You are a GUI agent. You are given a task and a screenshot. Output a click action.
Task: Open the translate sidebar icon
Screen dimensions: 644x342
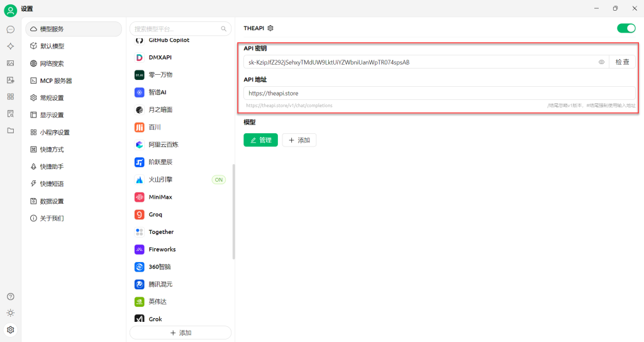point(11,80)
